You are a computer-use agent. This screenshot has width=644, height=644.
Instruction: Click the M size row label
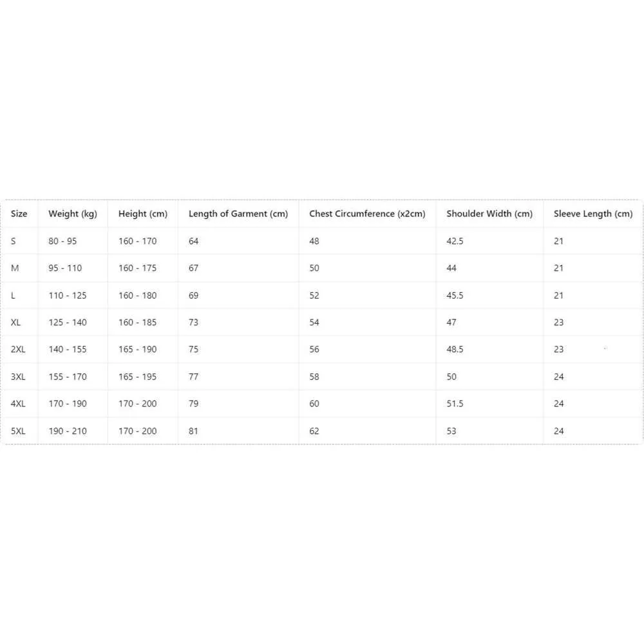15,268
